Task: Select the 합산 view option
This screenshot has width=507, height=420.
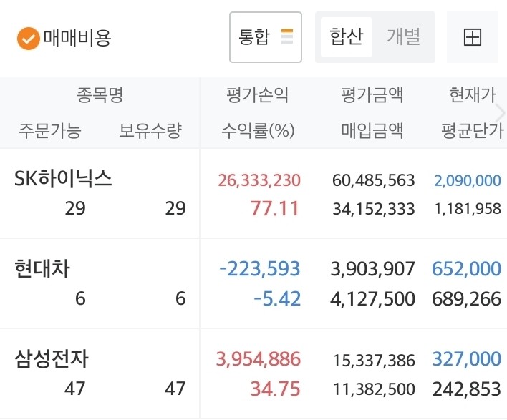Action: (x=347, y=37)
